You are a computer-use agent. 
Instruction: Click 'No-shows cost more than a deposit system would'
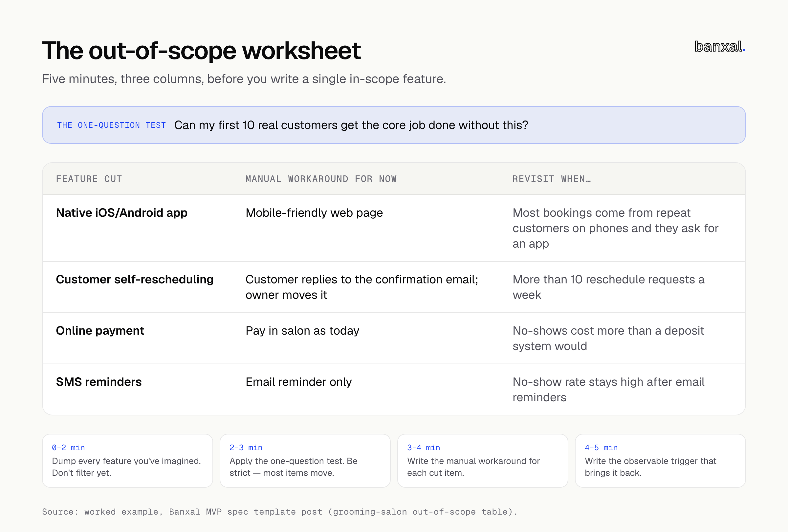pyautogui.click(x=608, y=338)
